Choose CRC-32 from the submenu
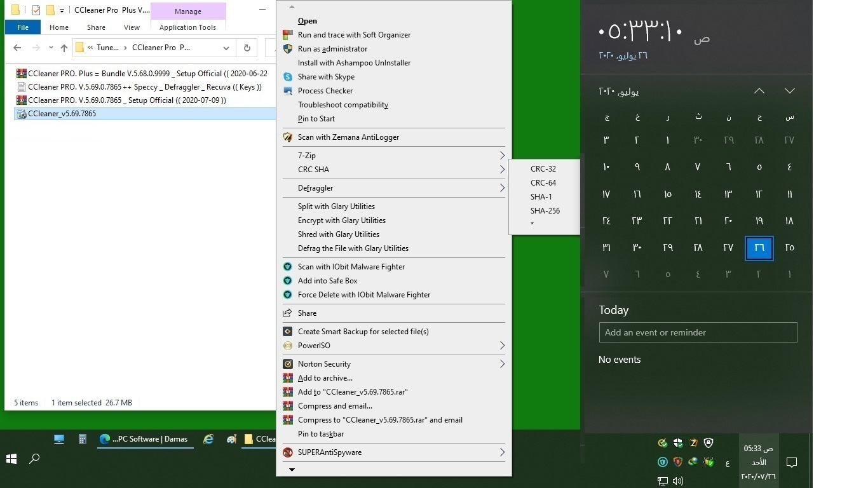 point(545,169)
